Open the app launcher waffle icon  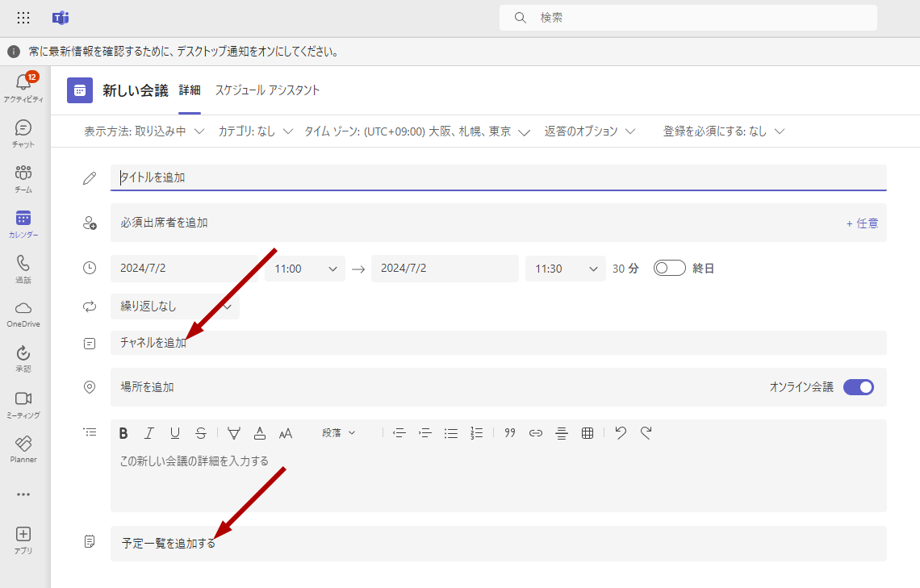tap(23, 18)
